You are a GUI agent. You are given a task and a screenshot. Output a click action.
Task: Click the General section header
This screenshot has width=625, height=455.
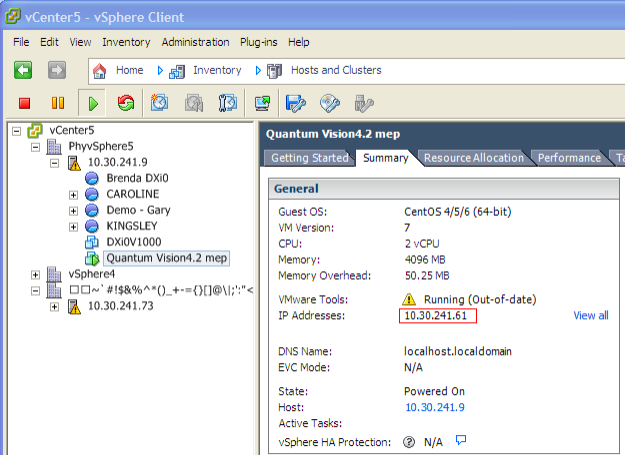click(442, 188)
